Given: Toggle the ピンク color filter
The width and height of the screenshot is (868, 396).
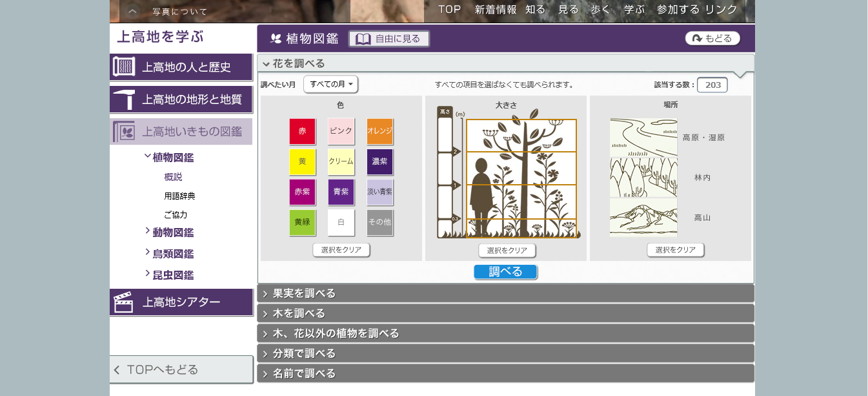Looking at the screenshot, I should pos(341,131).
